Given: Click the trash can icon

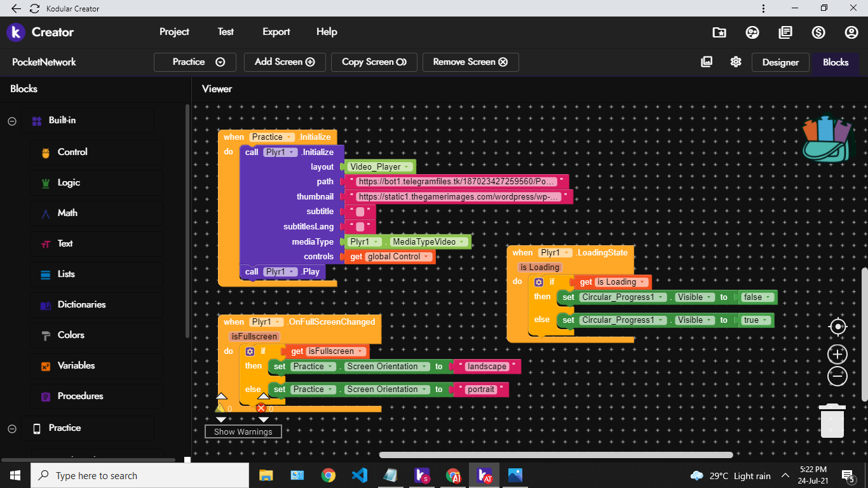Looking at the screenshot, I should tap(832, 421).
